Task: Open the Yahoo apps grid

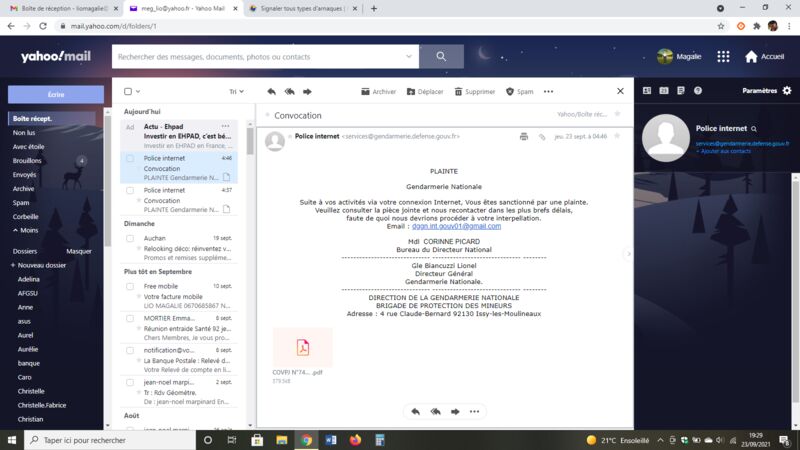Action: point(723,57)
